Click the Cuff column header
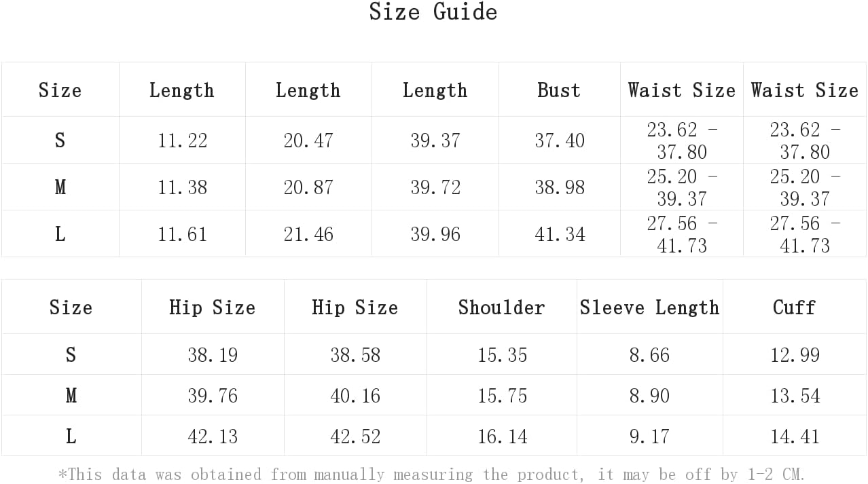The height and width of the screenshot is (484, 868). click(794, 308)
